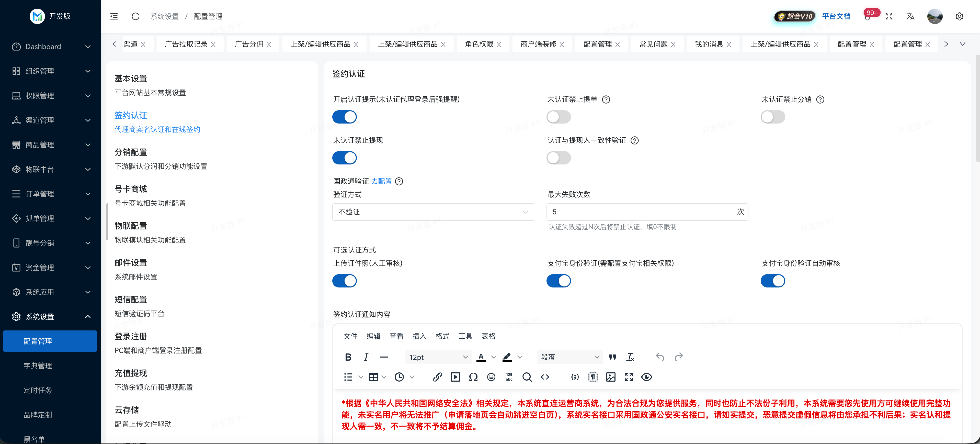This screenshot has width=980, height=444.
Task: Insert special character Omega in editor toolbar
Action: point(473,377)
